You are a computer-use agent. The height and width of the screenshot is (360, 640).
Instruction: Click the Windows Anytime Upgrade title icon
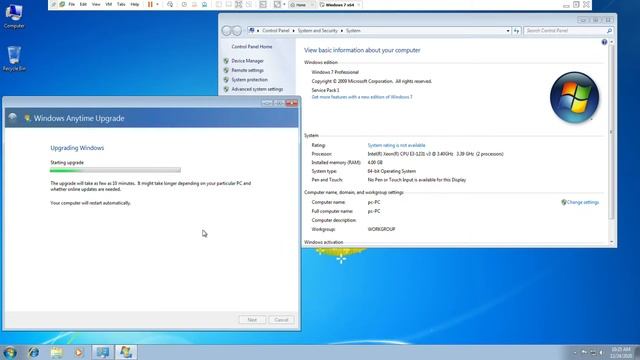coord(27,118)
